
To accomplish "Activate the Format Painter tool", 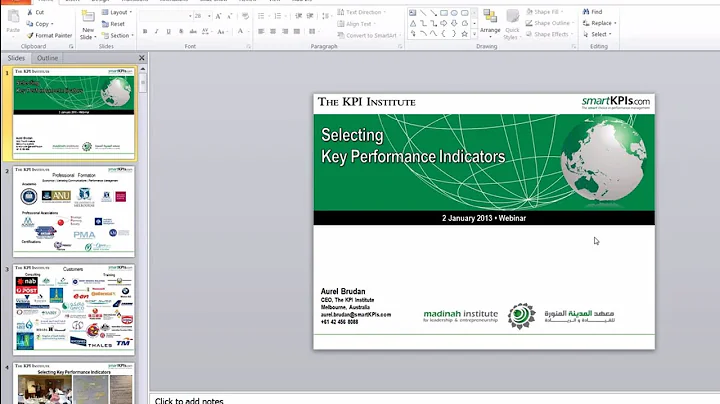I will [x=50, y=35].
